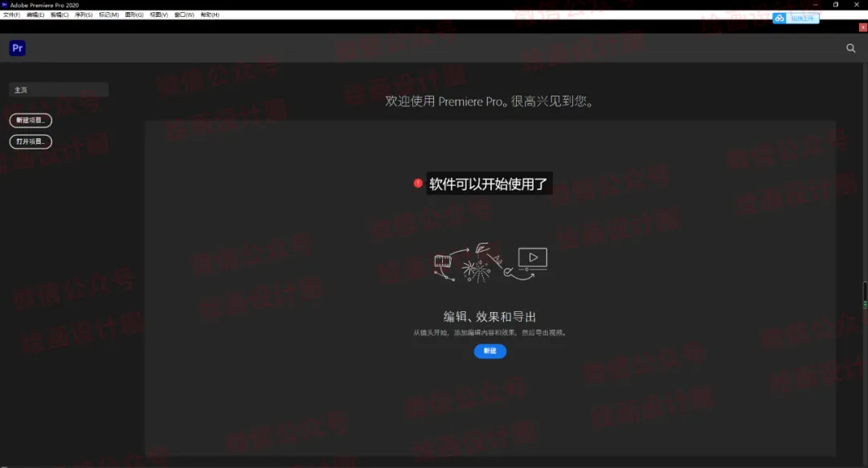This screenshot has height=468, width=868.
Task: Open the search magnifier icon
Action: coord(851,48)
